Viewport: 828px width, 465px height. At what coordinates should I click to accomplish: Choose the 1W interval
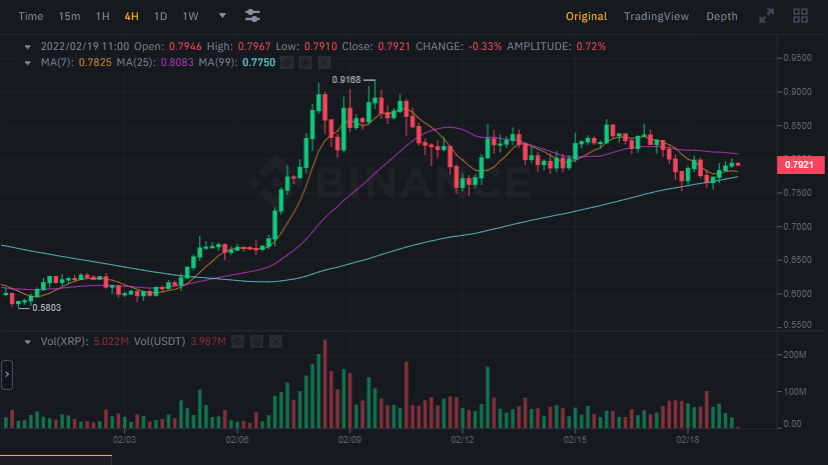[190, 16]
